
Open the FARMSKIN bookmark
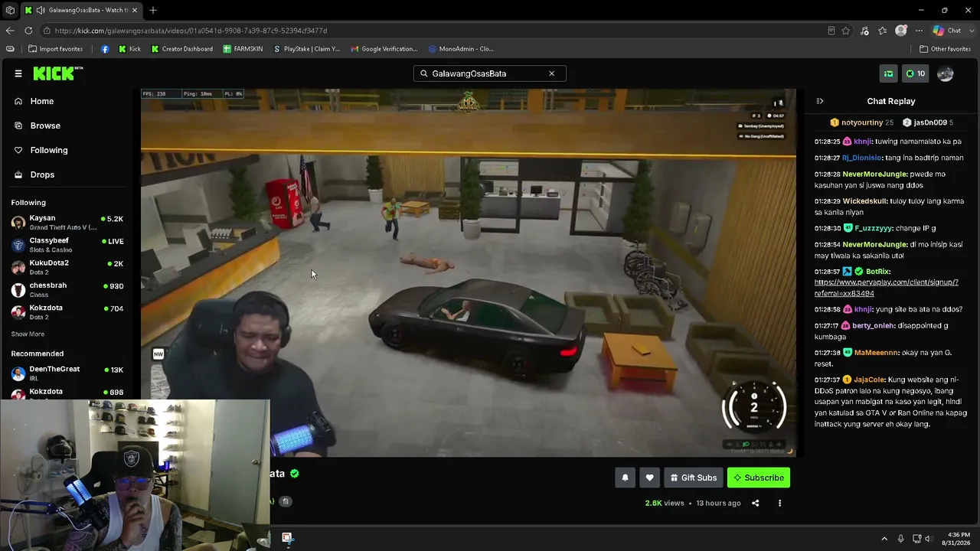243,49
